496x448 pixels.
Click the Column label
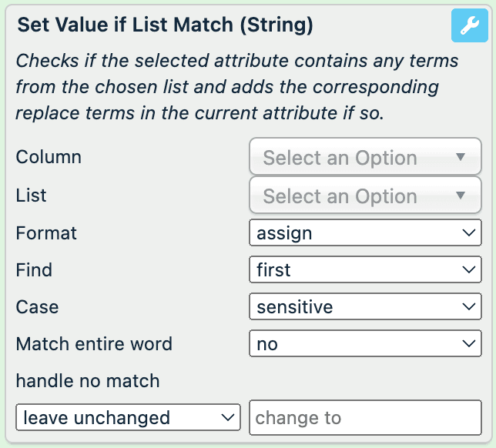(49, 157)
